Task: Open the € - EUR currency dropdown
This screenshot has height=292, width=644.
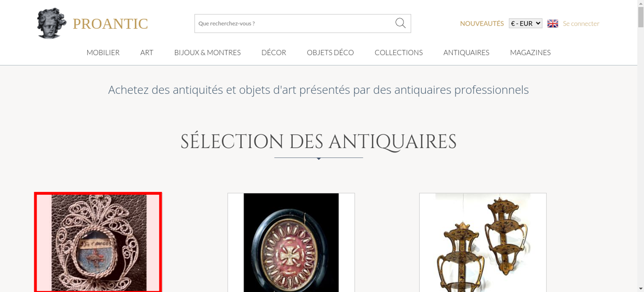Action: (x=525, y=23)
